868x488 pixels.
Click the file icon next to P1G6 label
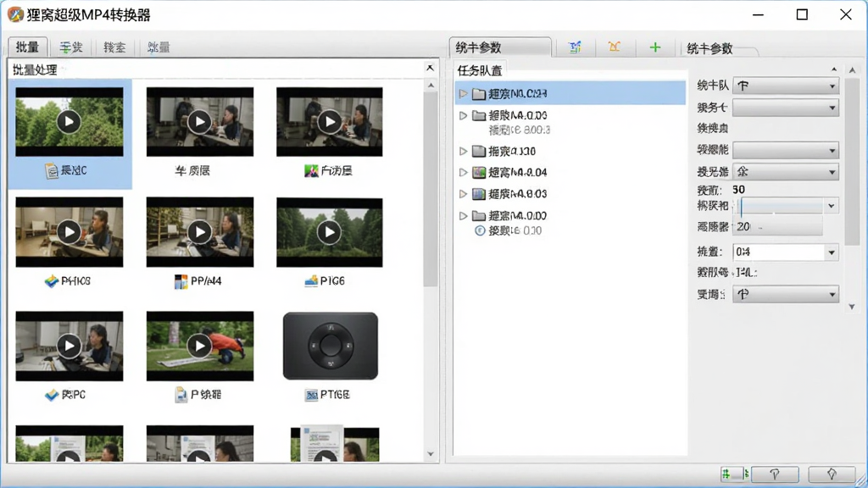[311, 281]
